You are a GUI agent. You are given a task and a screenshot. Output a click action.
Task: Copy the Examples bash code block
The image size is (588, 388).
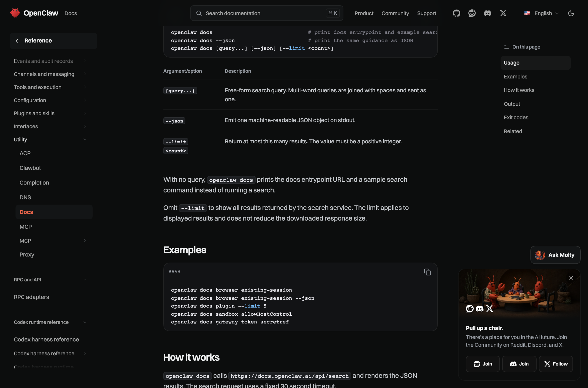coord(427,272)
